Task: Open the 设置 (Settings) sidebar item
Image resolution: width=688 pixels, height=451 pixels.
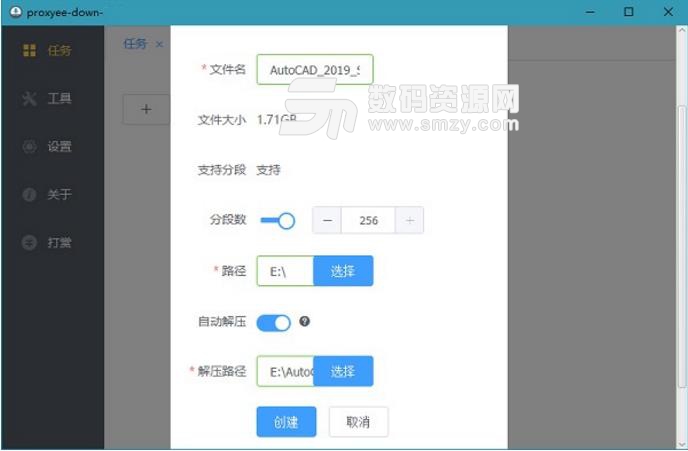Action: [53, 146]
